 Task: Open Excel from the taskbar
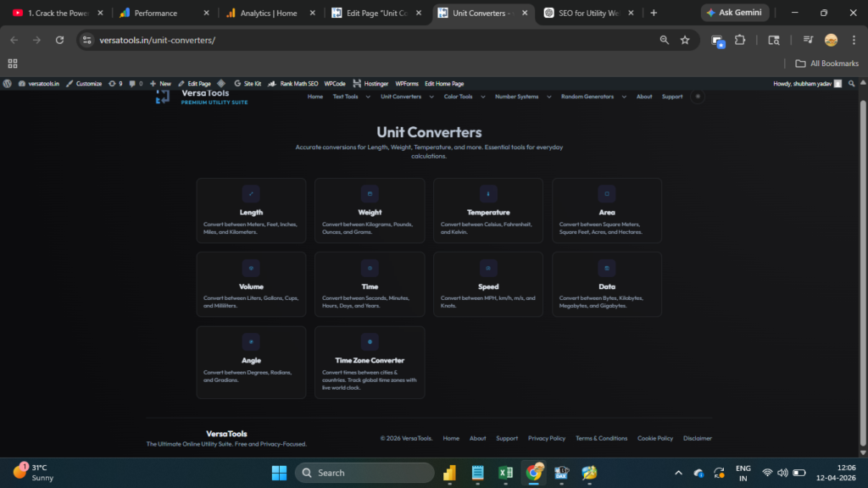[505, 473]
